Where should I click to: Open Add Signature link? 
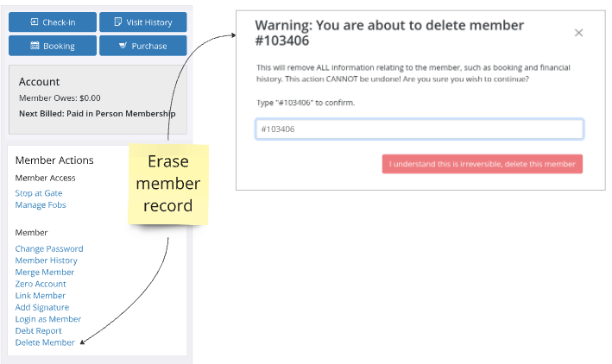pos(42,307)
